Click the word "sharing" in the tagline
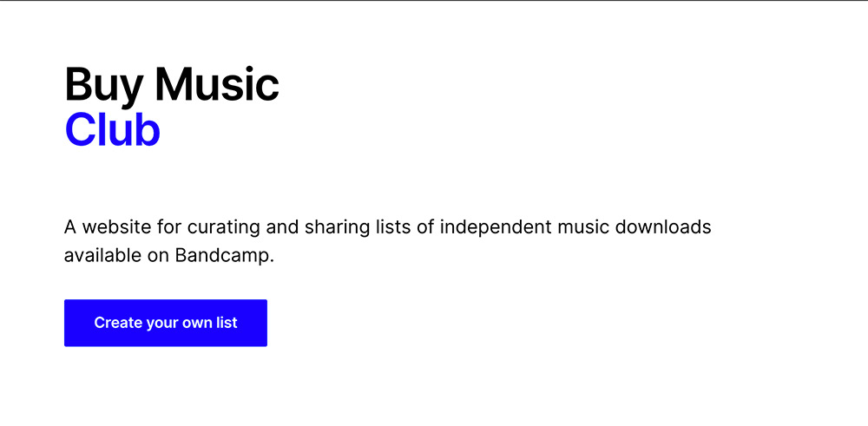Viewport: 868px width, 426px height. click(334, 227)
